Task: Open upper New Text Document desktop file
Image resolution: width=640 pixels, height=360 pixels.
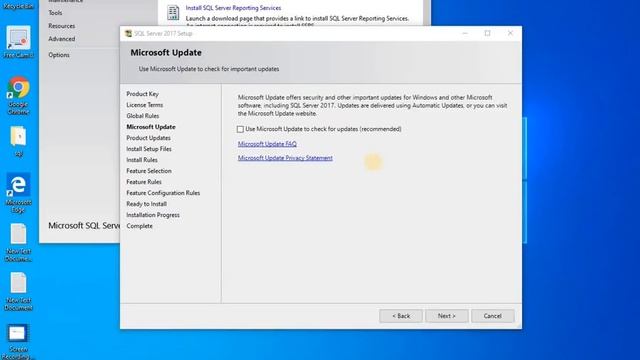Action: click(x=18, y=242)
